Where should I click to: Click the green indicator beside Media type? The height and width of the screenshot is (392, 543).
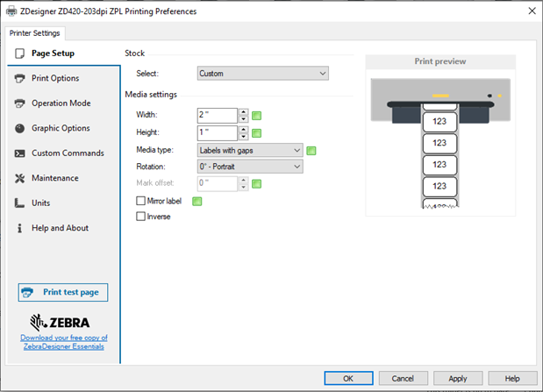pos(311,151)
